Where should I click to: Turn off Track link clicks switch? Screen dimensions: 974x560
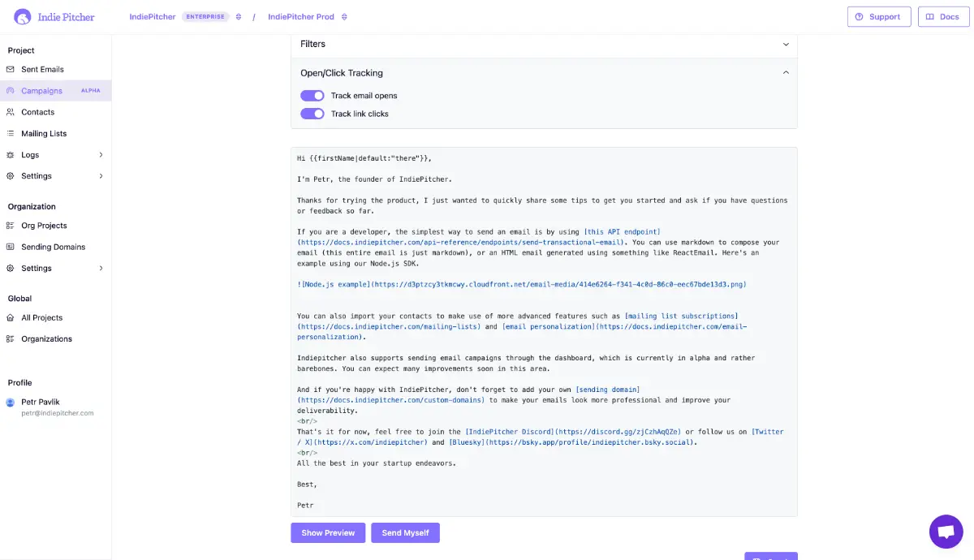pos(312,114)
